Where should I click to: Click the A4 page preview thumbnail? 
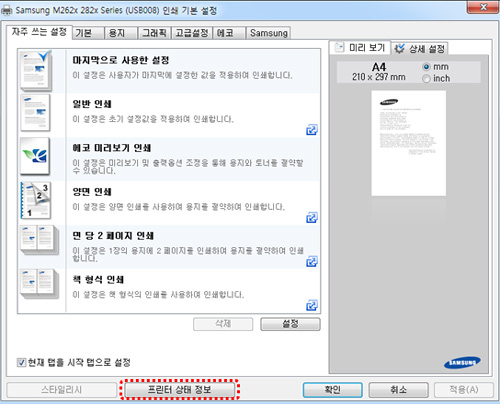click(x=409, y=143)
